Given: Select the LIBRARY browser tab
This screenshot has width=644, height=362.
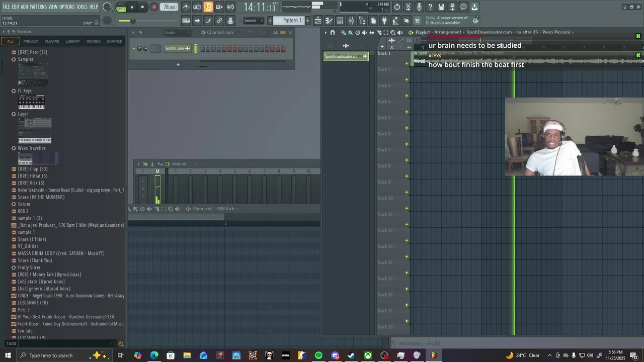Looking at the screenshot, I should (x=72, y=41).
